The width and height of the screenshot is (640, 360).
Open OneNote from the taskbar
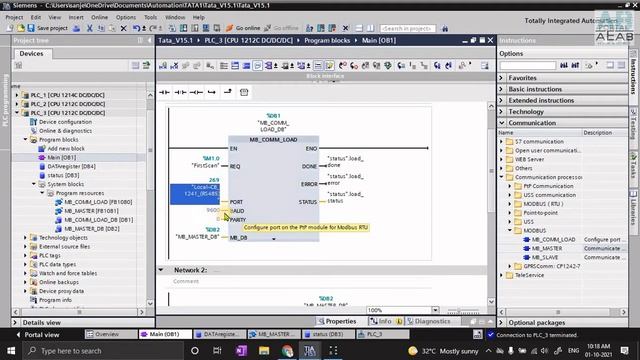(x=241, y=351)
